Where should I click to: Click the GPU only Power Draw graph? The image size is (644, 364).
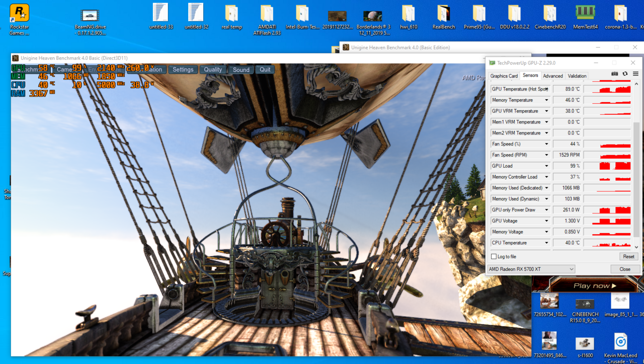coord(607,210)
